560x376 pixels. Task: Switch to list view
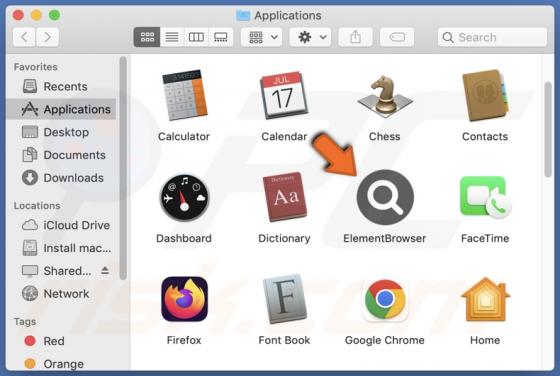click(x=172, y=37)
